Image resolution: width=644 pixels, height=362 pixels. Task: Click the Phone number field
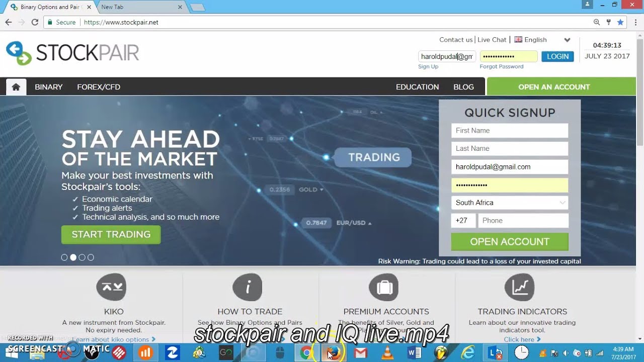tap(523, 221)
